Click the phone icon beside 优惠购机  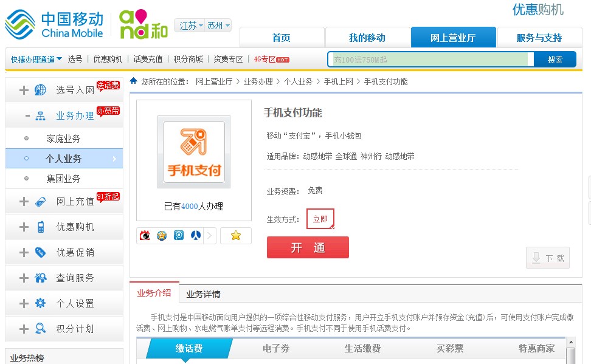tap(41, 227)
